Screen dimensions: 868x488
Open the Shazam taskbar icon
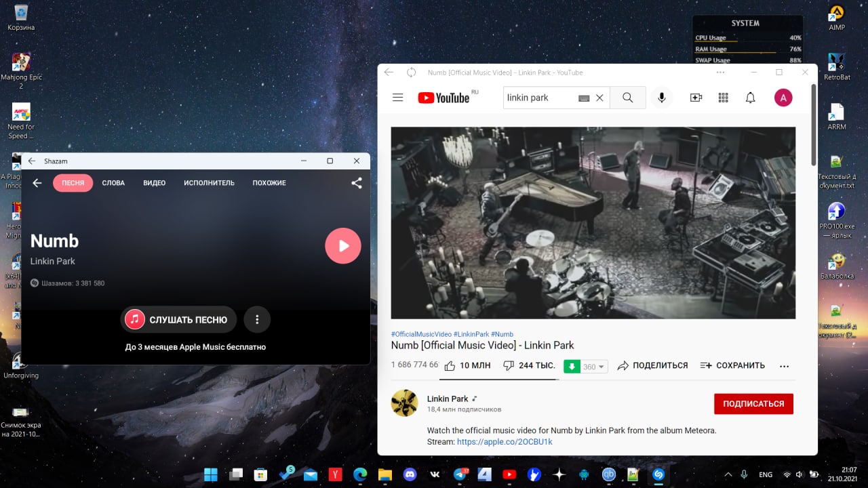click(658, 474)
